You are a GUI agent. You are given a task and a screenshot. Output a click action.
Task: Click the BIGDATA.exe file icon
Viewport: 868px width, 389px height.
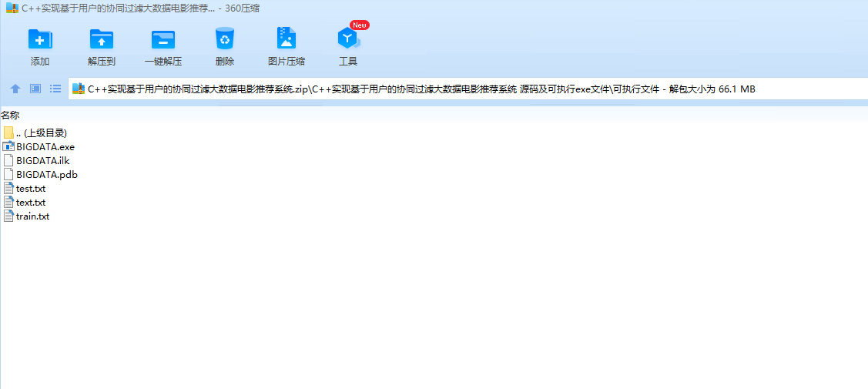[8, 146]
